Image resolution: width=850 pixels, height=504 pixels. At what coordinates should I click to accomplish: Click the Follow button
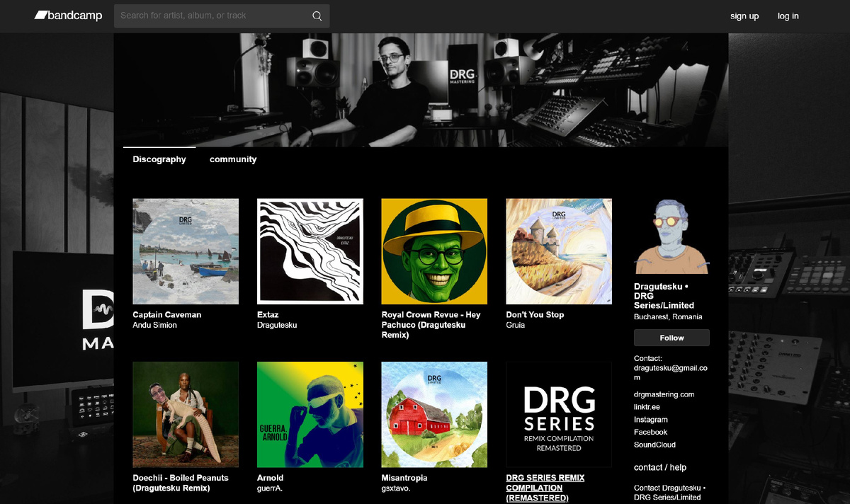tap(671, 338)
